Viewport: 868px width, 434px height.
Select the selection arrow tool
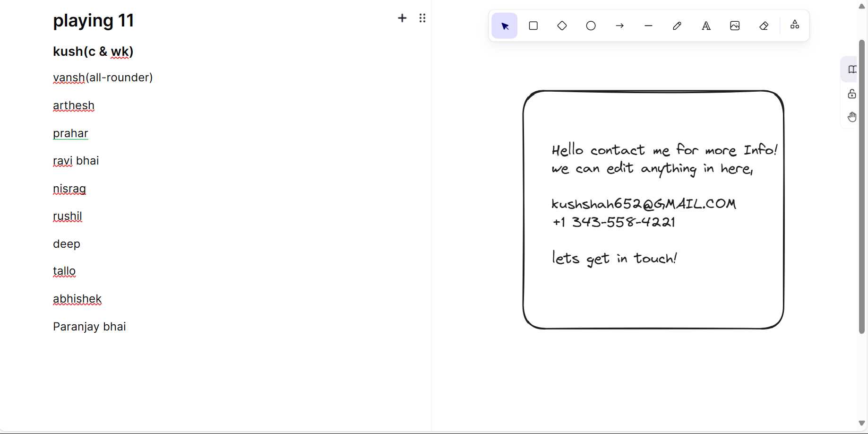click(x=504, y=26)
